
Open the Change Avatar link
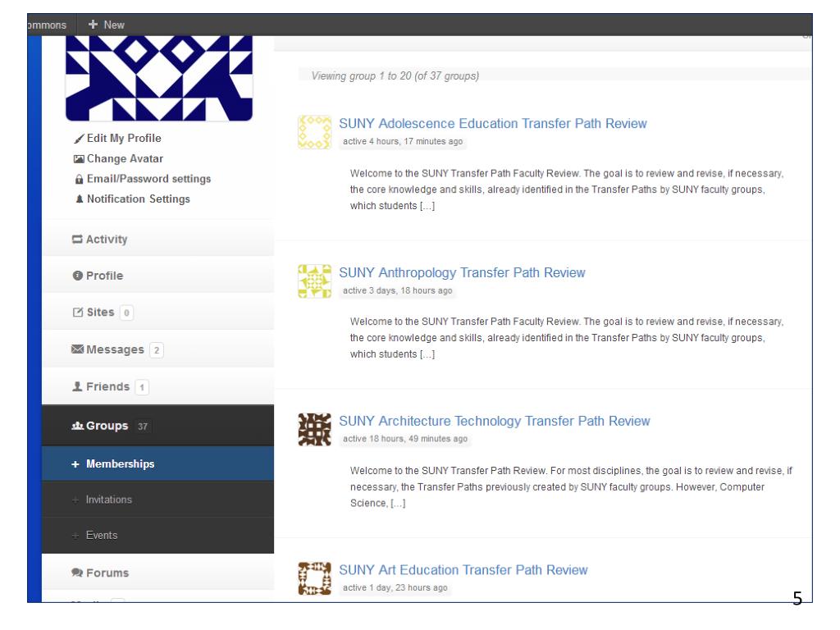click(x=125, y=158)
